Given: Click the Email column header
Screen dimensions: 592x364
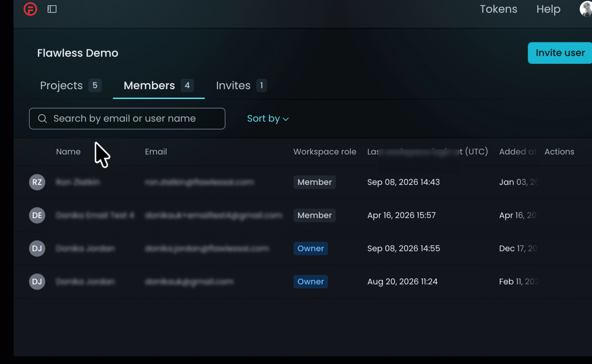Looking at the screenshot, I should (156, 152).
